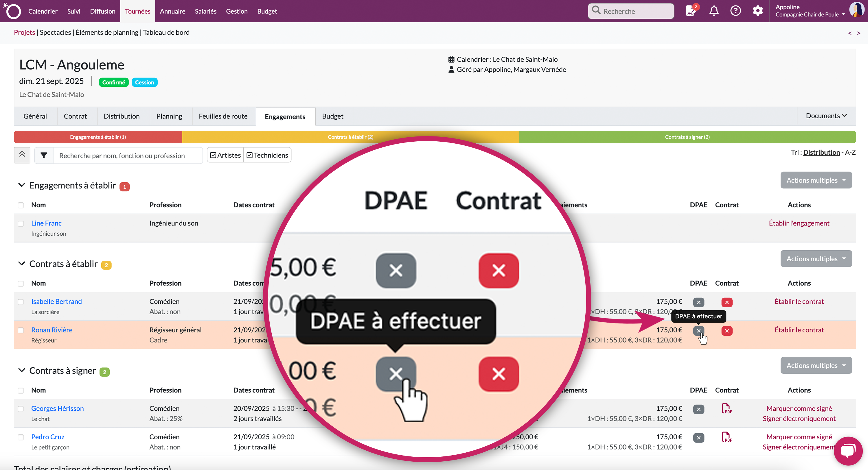Switch to the Distribution tab
This screenshot has width=868, height=470.
tap(121, 116)
